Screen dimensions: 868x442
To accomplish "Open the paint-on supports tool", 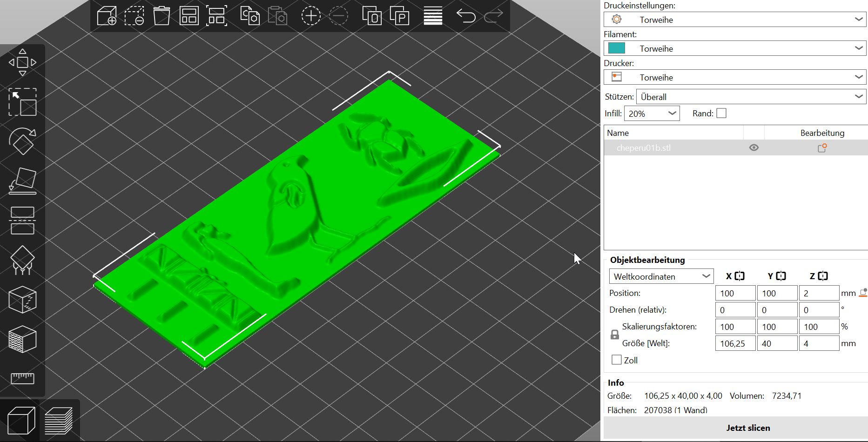I will (22, 260).
